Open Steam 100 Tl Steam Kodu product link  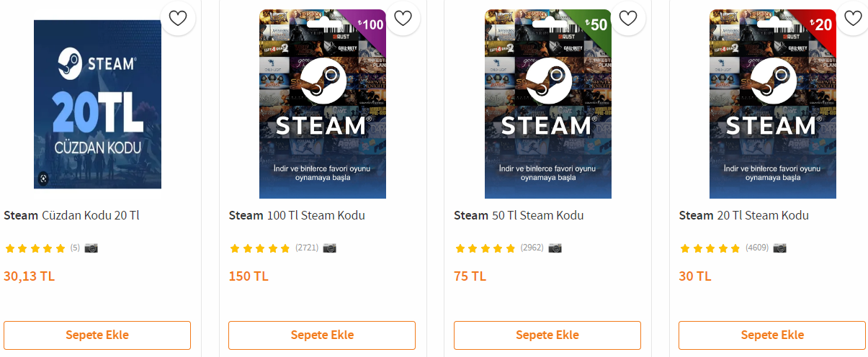pos(297,215)
